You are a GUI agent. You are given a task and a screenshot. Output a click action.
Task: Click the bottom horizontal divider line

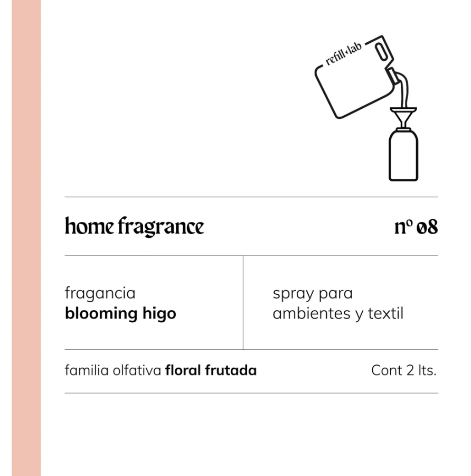(251, 393)
